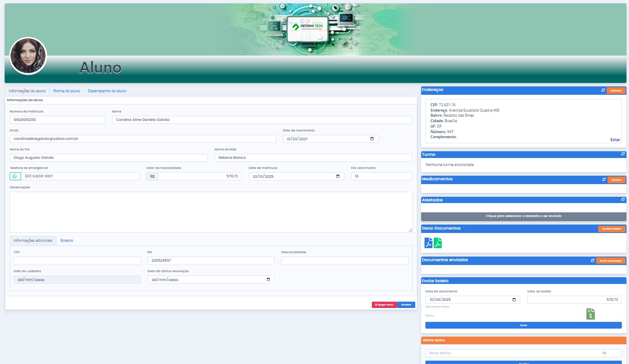Viewport: 629px width, 364px height.
Task: Open the Data de nascimento calendar picker
Action: click(372, 139)
